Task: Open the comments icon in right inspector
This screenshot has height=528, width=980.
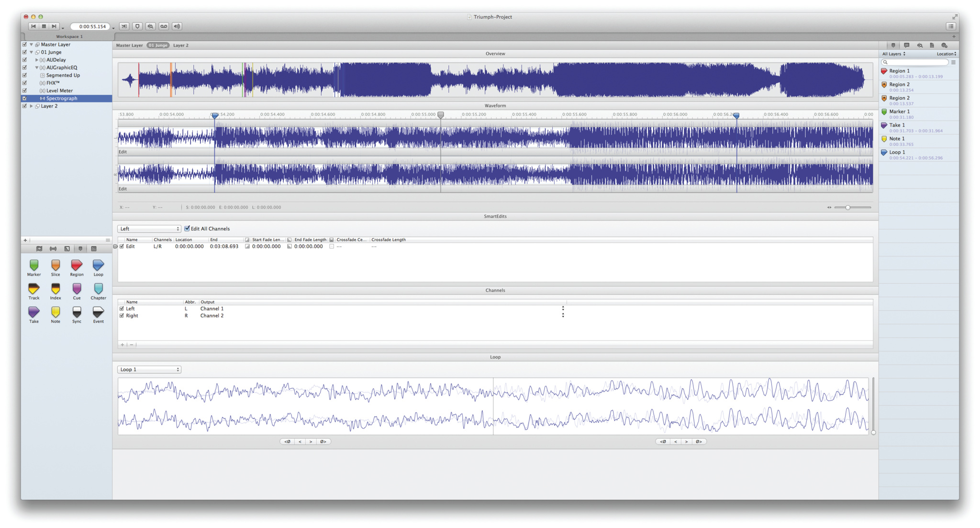Action: tap(906, 45)
